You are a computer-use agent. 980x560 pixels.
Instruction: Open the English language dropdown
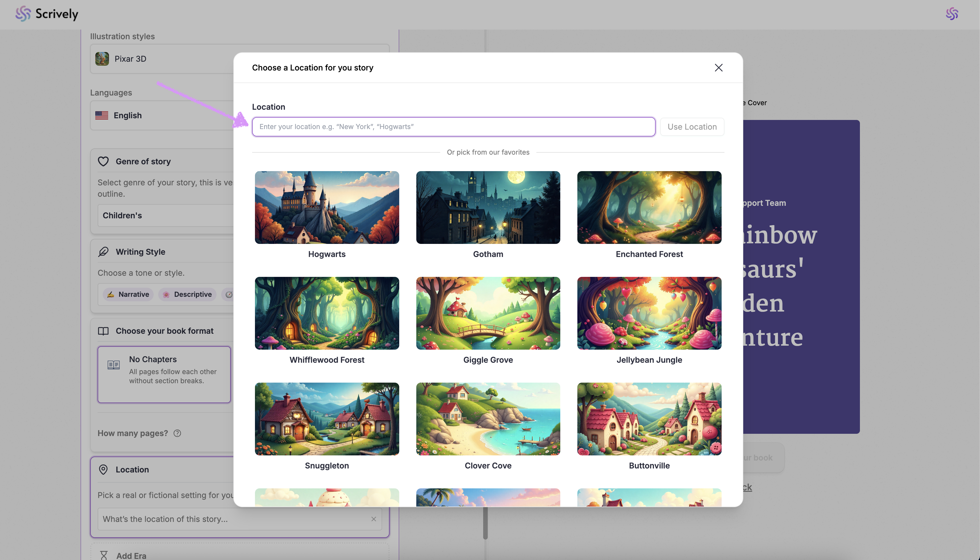162,115
